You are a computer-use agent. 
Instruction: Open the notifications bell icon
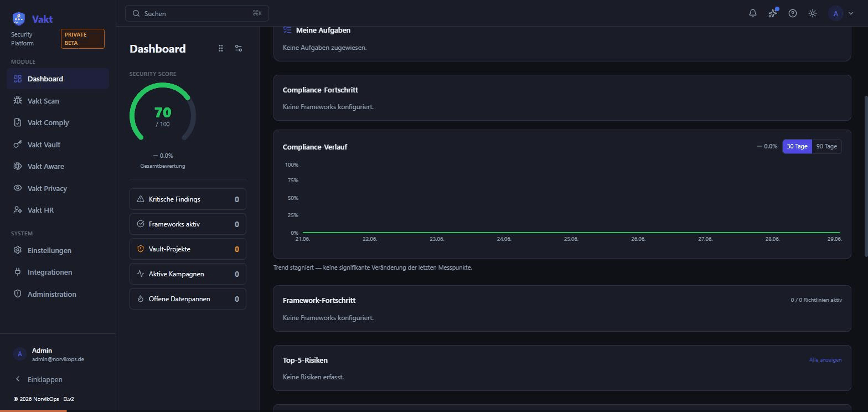(753, 13)
